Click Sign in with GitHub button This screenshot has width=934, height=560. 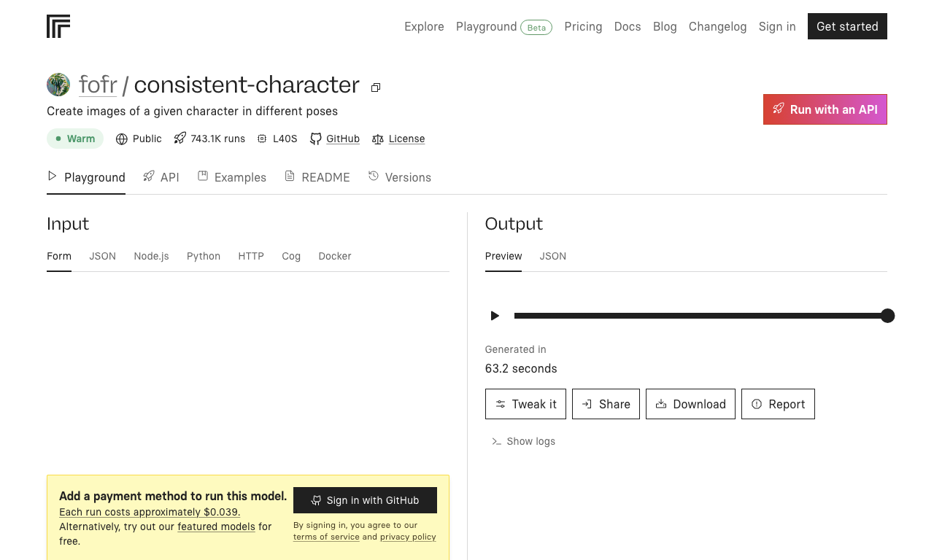click(365, 500)
